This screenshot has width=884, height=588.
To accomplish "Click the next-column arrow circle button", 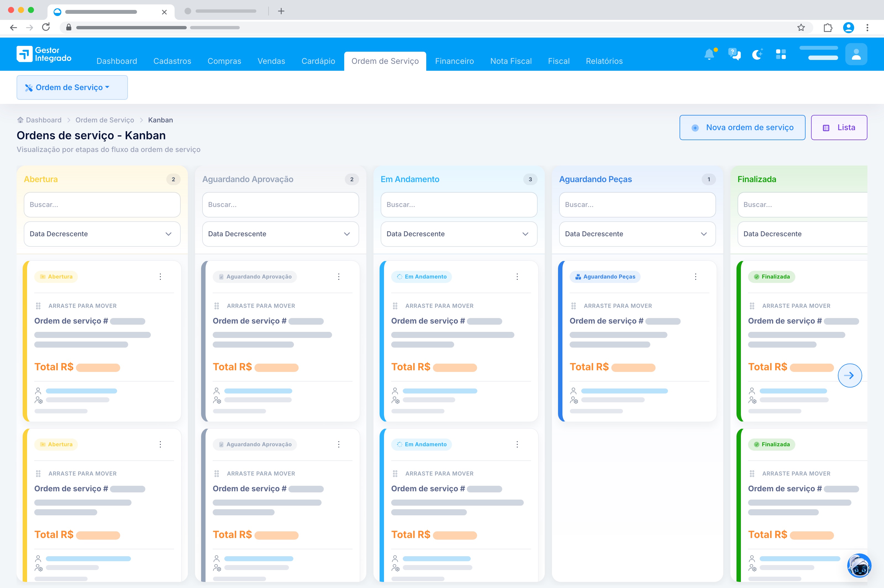I will pyautogui.click(x=849, y=375).
